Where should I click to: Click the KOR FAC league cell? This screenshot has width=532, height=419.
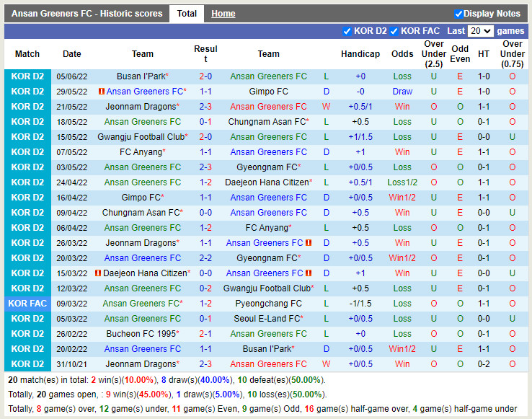27,304
